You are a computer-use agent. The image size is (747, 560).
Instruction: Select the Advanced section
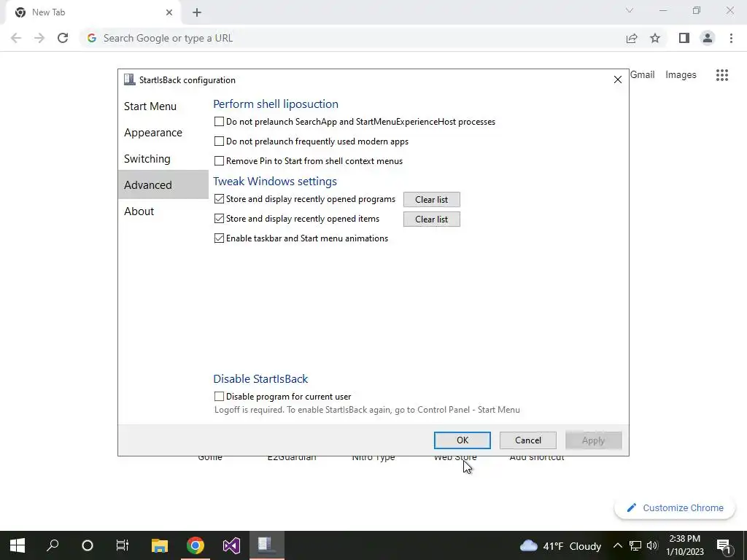[x=163, y=184]
